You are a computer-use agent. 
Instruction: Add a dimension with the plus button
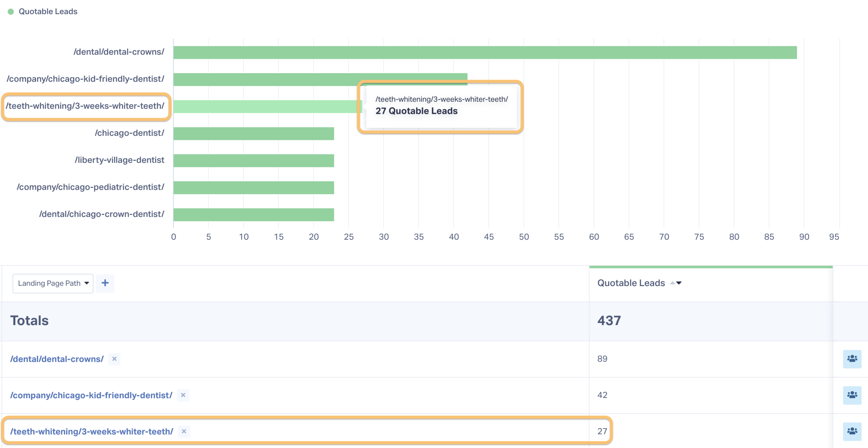point(105,283)
